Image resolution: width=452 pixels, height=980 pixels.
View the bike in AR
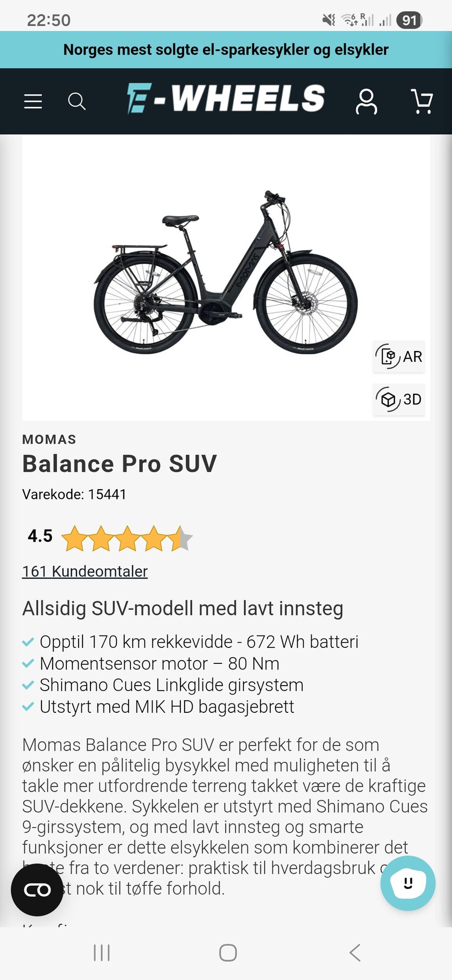[x=399, y=357]
